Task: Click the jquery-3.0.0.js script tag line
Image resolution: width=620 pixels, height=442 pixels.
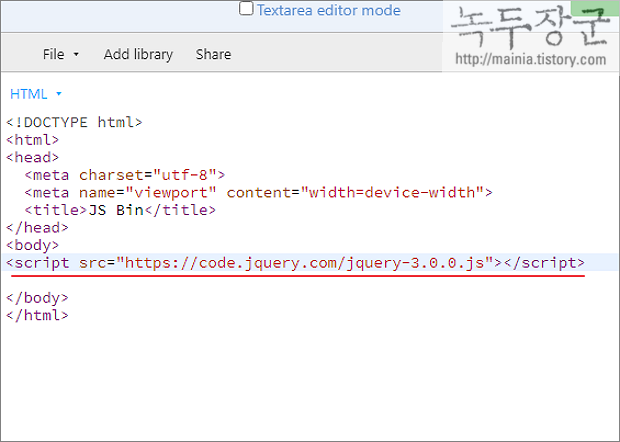Action: [295, 263]
